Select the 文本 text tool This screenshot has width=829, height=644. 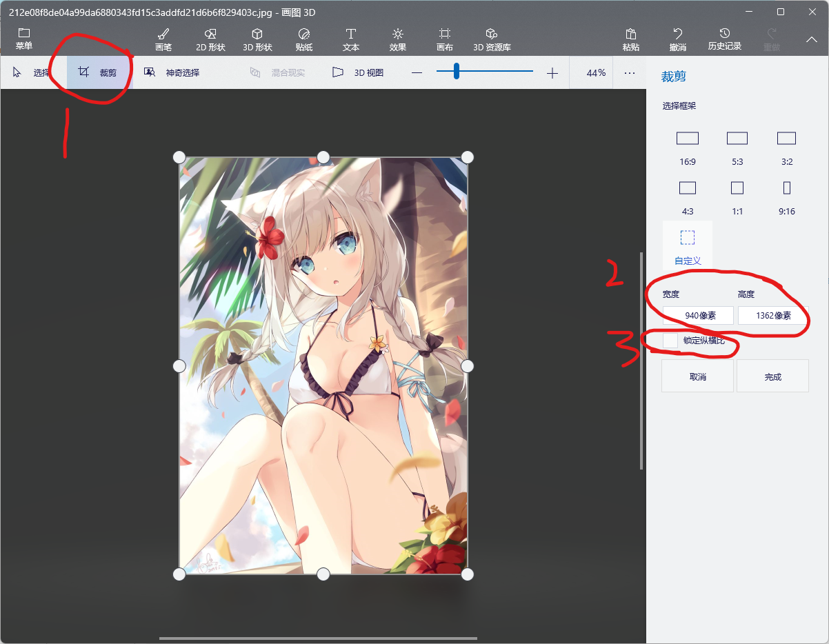pyautogui.click(x=351, y=39)
